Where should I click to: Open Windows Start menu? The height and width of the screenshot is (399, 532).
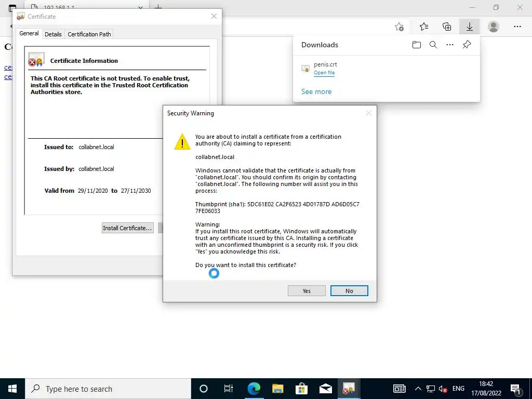(x=12, y=389)
